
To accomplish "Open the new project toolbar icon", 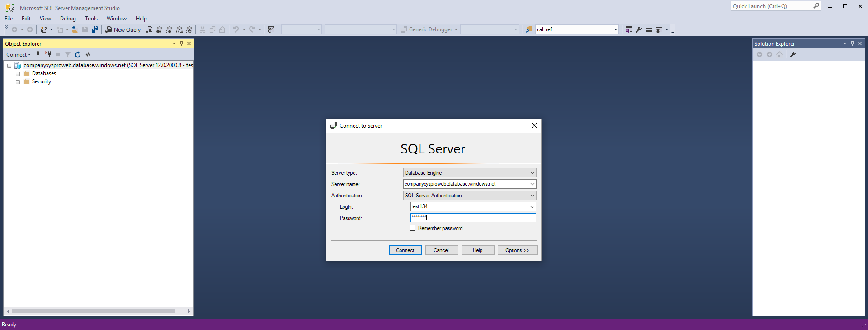I will click(x=44, y=29).
